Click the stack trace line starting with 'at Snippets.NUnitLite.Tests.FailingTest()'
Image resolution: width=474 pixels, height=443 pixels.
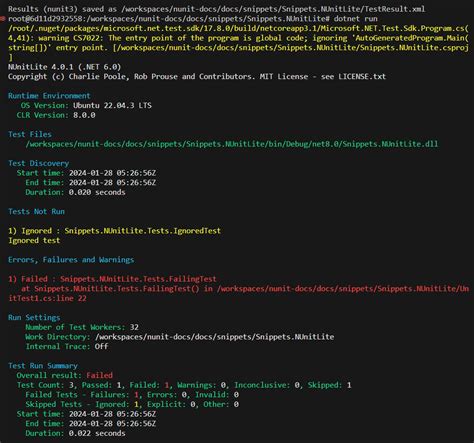click(x=245, y=289)
